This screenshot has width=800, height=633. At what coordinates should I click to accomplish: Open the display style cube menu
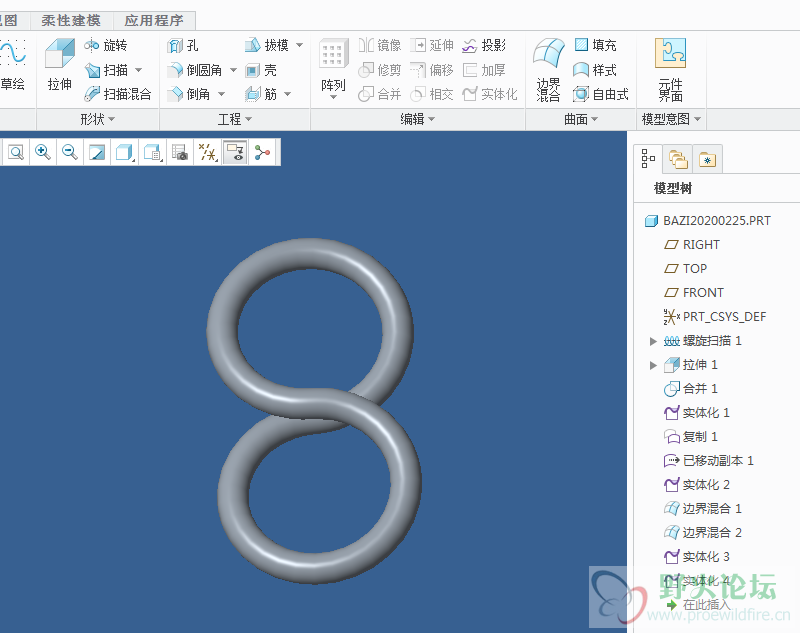tap(124, 153)
